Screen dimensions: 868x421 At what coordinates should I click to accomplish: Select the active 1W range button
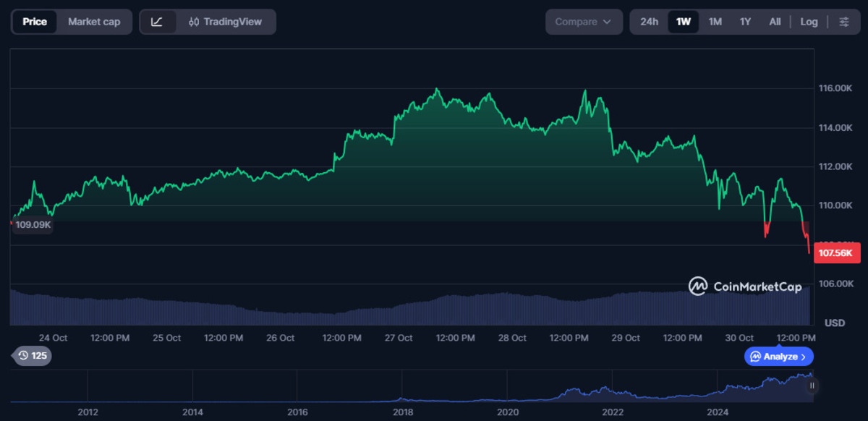click(683, 22)
